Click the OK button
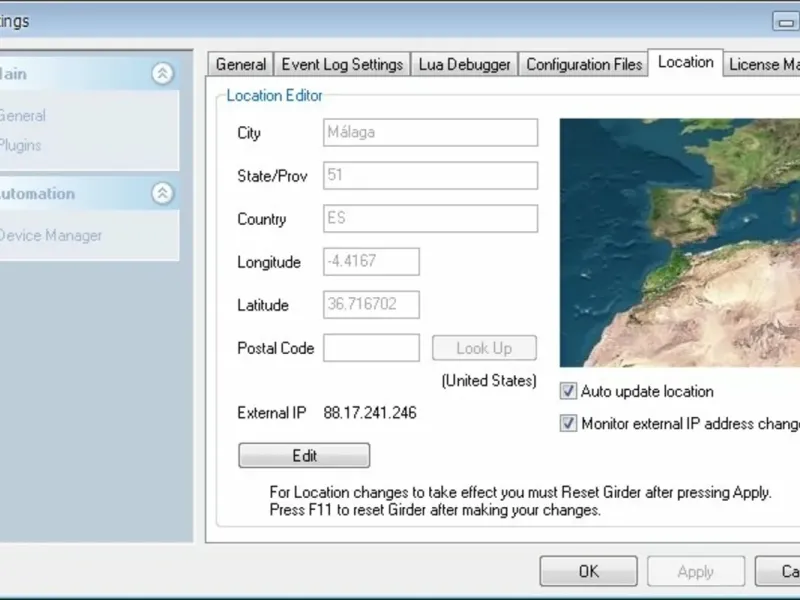 click(x=588, y=571)
